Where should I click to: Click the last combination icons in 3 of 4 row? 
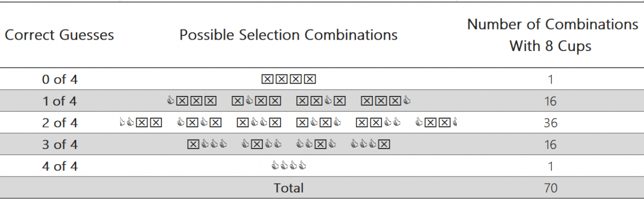point(370,144)
